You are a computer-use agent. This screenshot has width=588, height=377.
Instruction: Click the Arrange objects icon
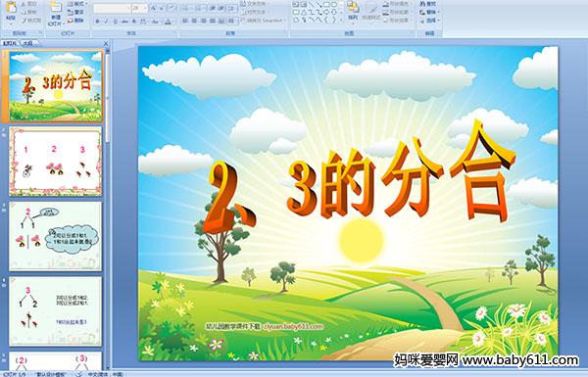353,11
